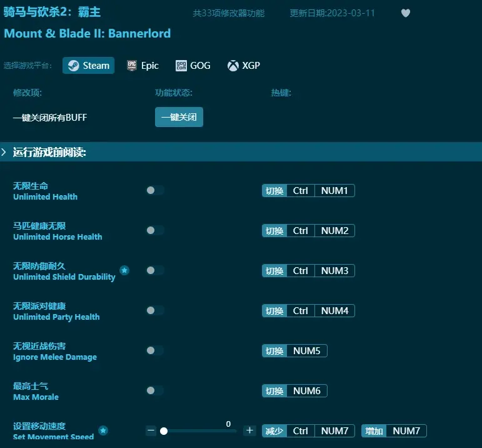Toggle Unlimited Horse Health switch
Screen dimensions: 482x448
(x=155, y=230)
